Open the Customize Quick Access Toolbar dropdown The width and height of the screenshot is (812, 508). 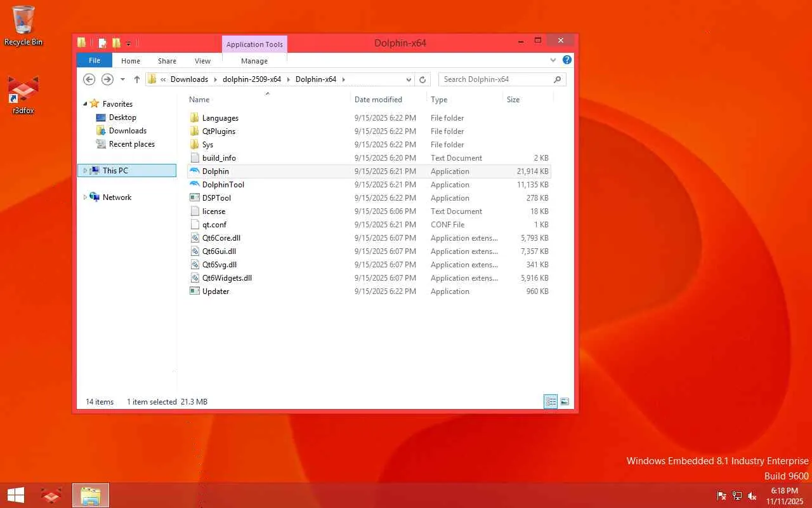[128, 44]
